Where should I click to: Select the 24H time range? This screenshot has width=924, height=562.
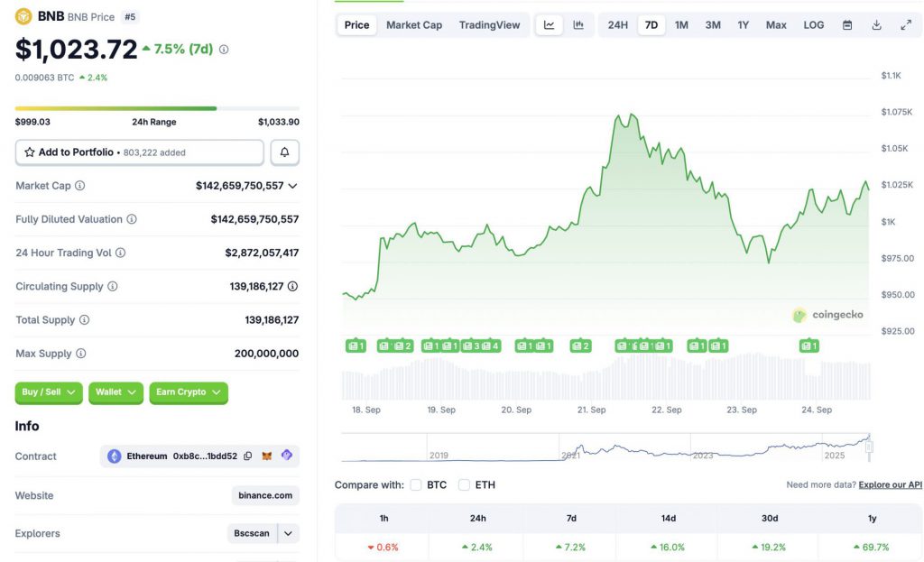[618, 24]
